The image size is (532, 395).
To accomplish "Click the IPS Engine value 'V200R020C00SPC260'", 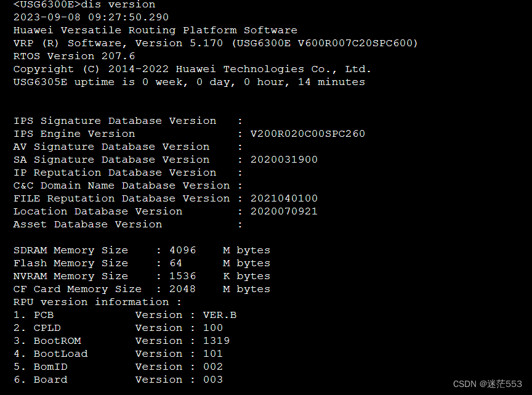I will (308, 134).
